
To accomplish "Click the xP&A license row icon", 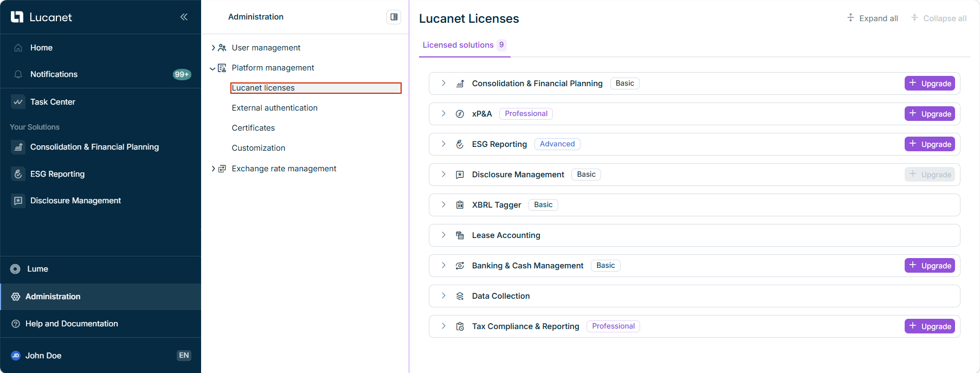I will (x=460, y=114).
